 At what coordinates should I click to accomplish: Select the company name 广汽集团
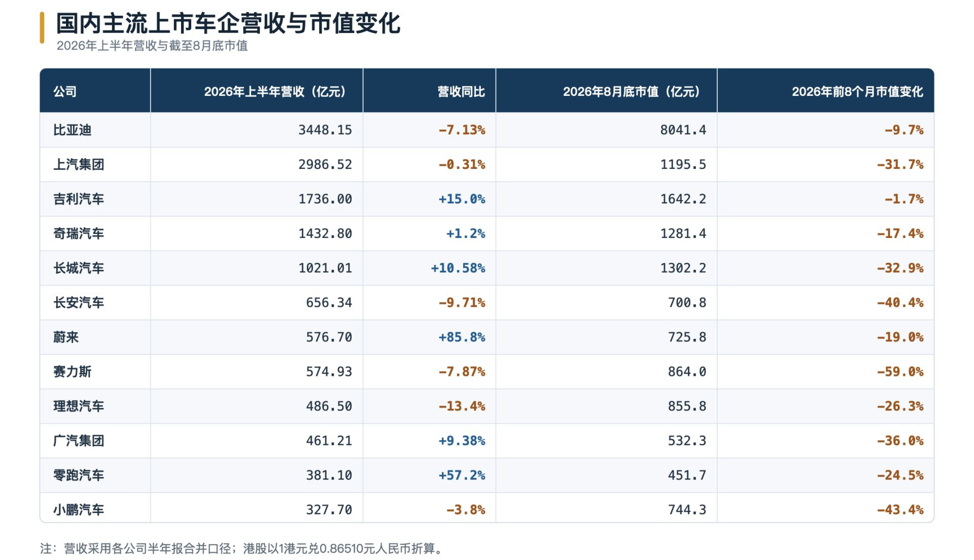[79, 440]
